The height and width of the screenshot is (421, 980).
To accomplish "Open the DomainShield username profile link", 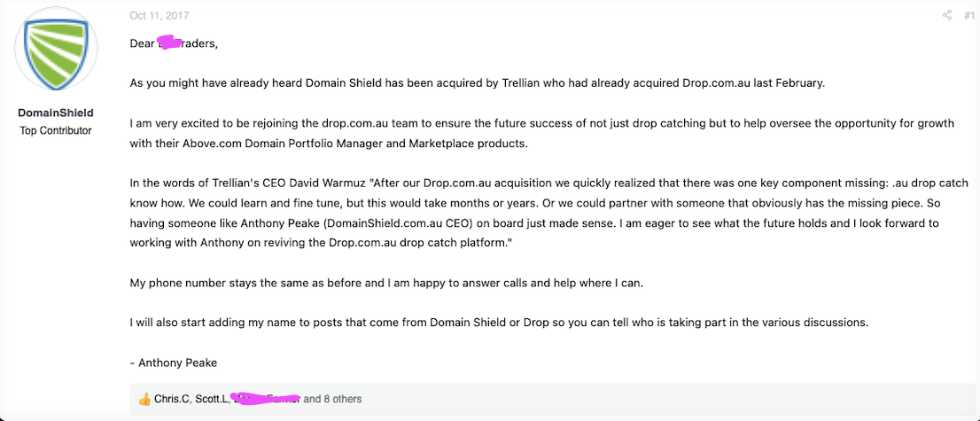I will pyautogui.click(x=56, y=113).
